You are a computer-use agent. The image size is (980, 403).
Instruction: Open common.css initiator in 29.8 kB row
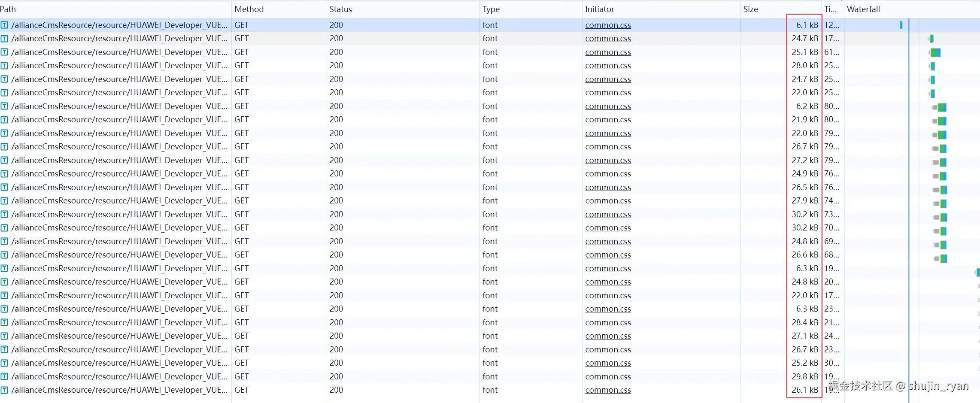pyautogui.click(x=608, y=376)
